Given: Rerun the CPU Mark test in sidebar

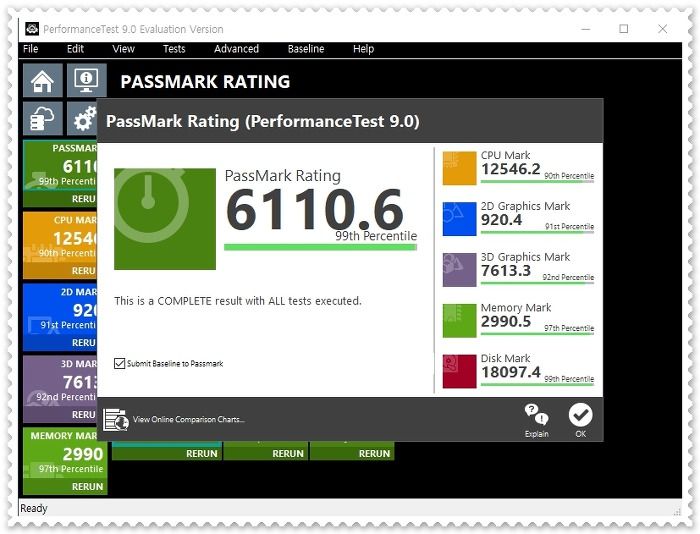Looking at the screenshot, I should point(60,271).
